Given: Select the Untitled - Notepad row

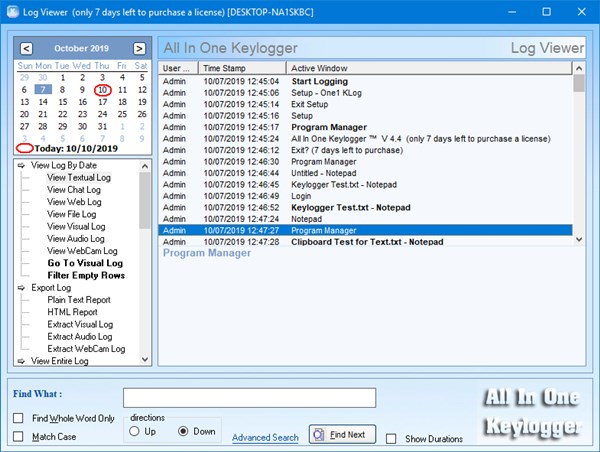Looking at the screenshot, I should click(365, 173).
